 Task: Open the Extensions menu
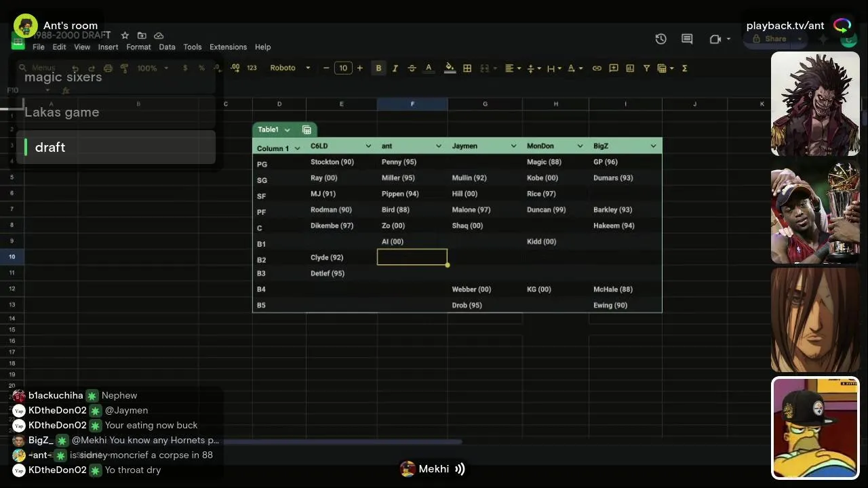pos(228,47)
